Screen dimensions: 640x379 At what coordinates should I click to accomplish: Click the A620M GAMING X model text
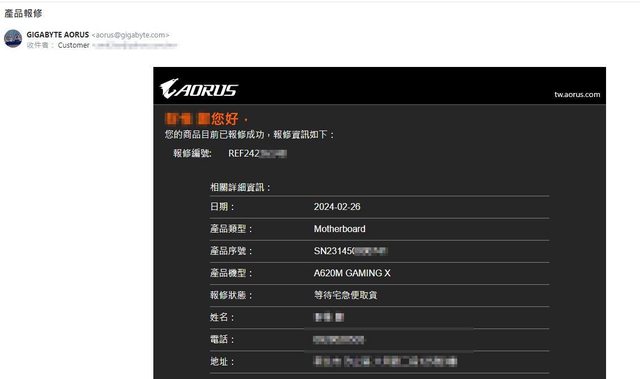coord(352,273)
